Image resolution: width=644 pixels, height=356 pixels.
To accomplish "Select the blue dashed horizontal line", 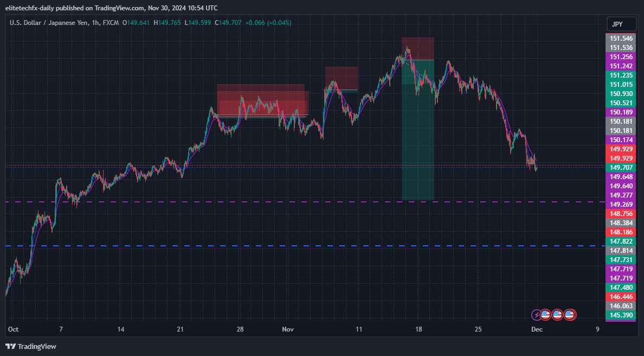I will point(305,246).
